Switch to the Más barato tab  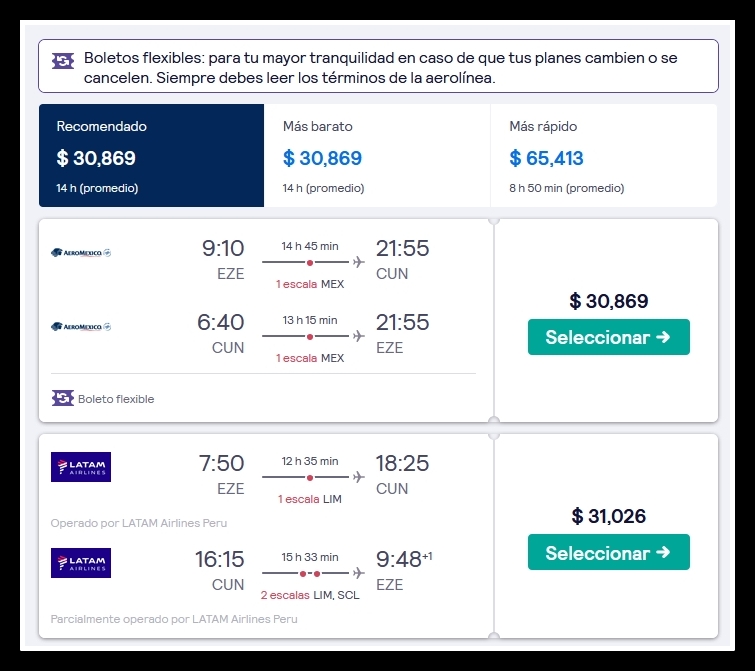coord(377,155)
